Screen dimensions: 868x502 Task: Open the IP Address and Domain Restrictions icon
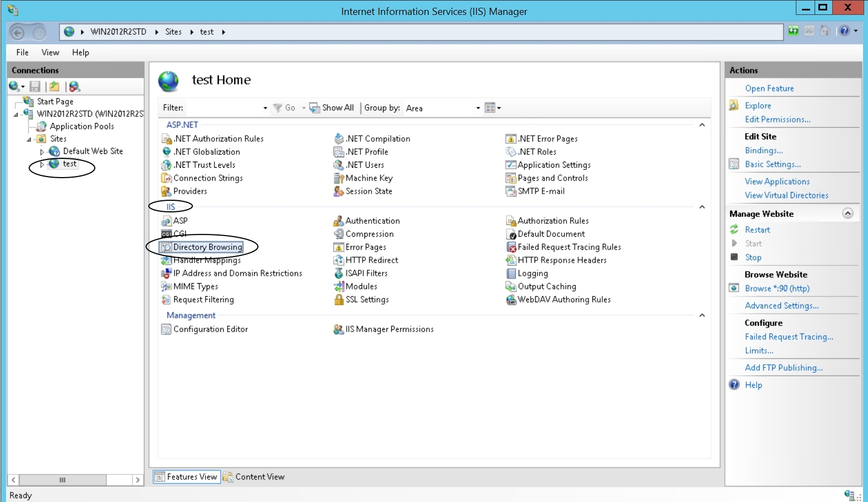tap(166, 274)
